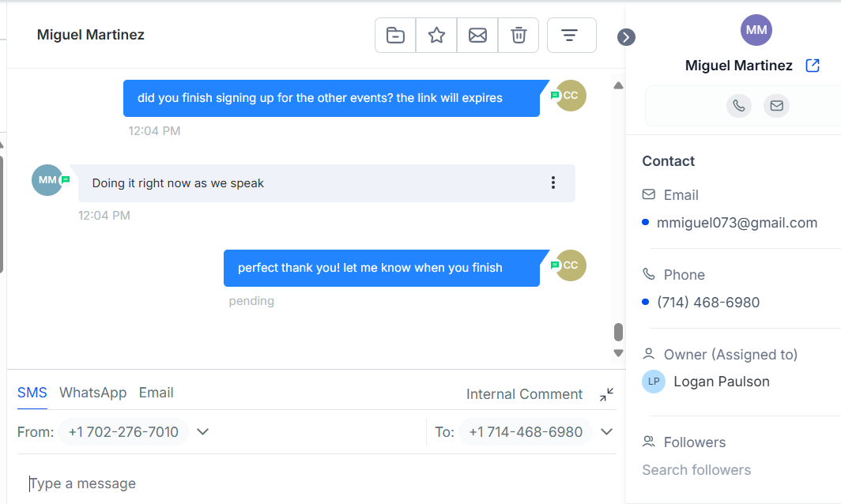Image resolution: width=841 pixels, height=504 pixels.
Task: Collapse the contact details side panel
Action: 626,37
